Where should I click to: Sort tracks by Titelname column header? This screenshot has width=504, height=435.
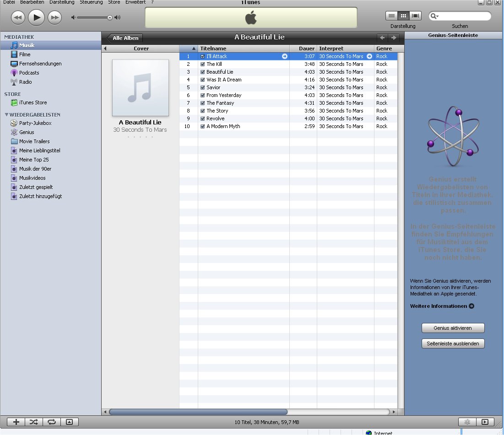244,48
